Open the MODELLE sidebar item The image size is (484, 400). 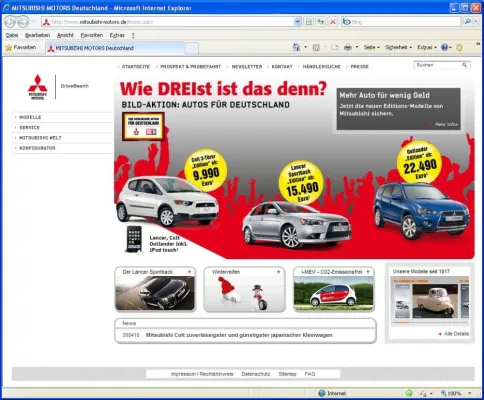click(30, 117)
